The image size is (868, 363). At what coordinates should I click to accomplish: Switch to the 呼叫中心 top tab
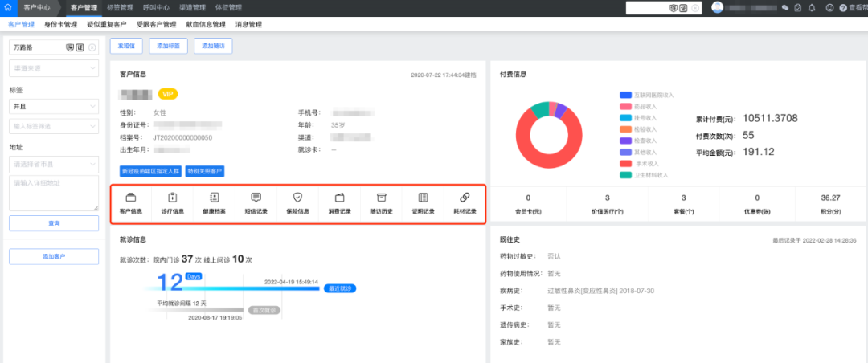click(x=156, y=8)
